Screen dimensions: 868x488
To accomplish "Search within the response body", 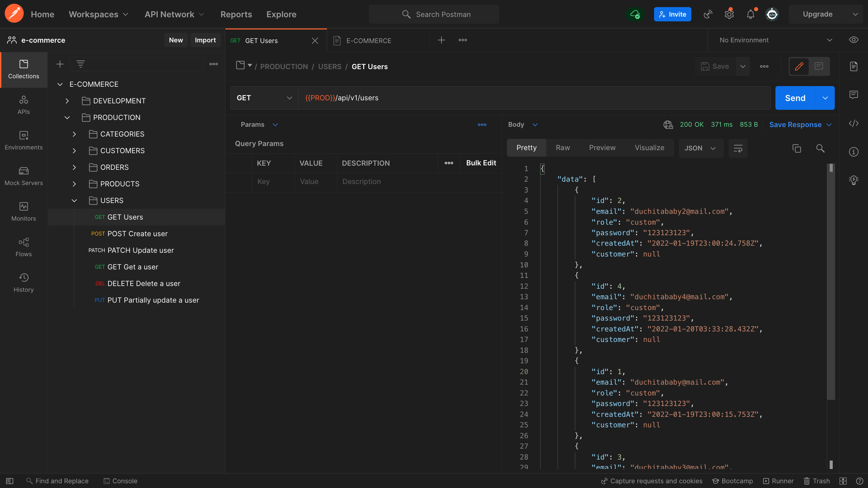I will [x=820, y=148].
